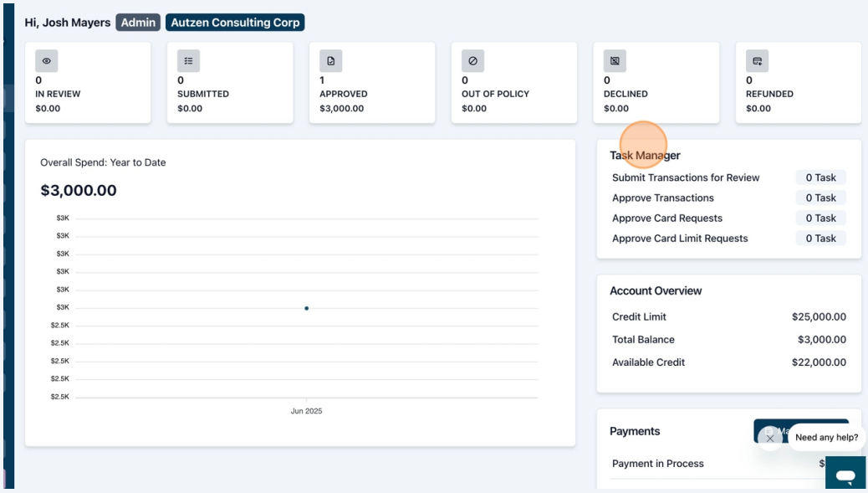This screenshot has width=868, height=493.
Task: Click the In Review eye icon
Action: 47,61
